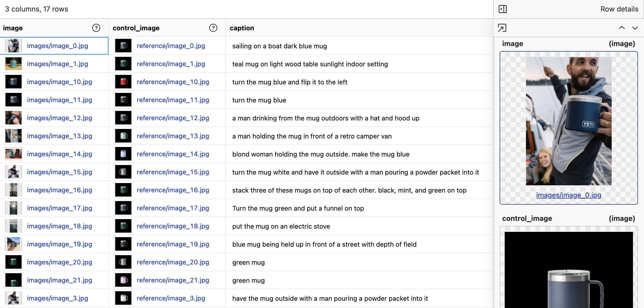Select 'put the mug on an electric stove' caption
The image size is (644, 308).
tap(281, 226)
